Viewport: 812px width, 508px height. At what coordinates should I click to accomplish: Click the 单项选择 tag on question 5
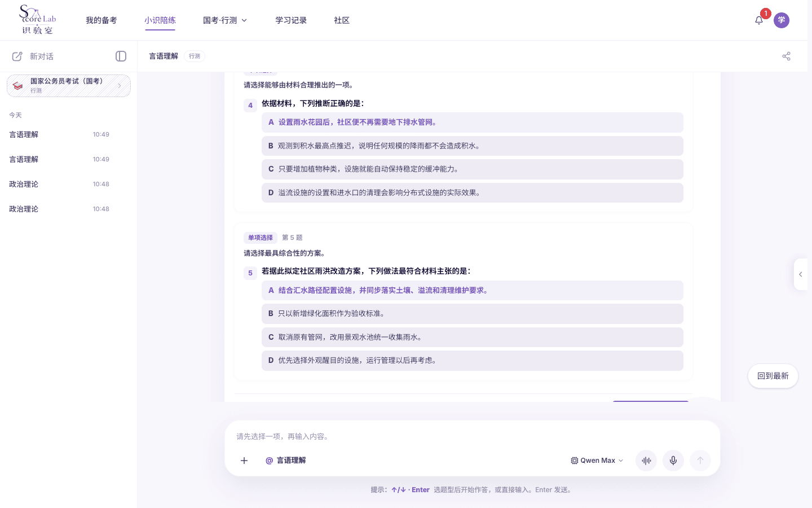(261, 238)
